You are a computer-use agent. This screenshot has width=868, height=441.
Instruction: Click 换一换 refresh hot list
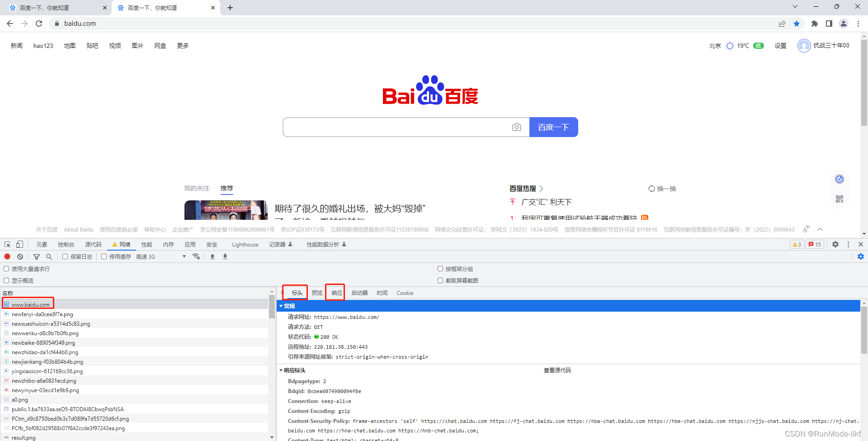(662, 189)
